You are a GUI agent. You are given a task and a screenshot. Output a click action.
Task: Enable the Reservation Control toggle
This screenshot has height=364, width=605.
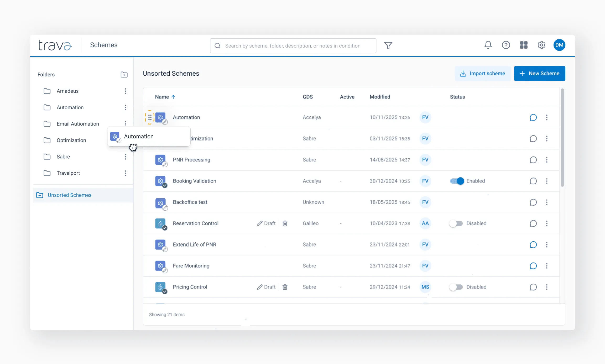click(x=456, y=223)
